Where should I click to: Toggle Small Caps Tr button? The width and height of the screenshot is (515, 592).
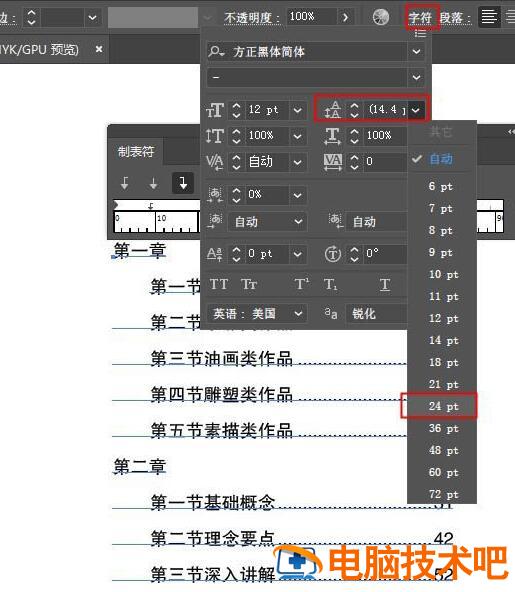[x=249, y=284]
